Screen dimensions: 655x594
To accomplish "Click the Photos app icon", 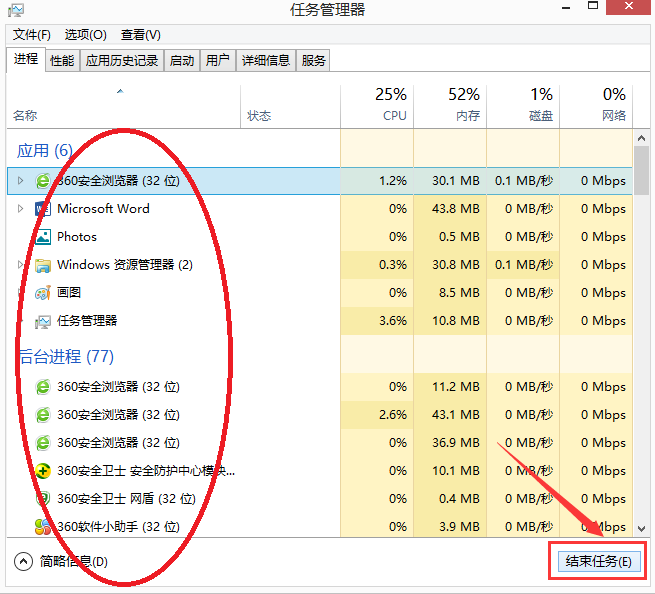I will (x=43, y=236).
